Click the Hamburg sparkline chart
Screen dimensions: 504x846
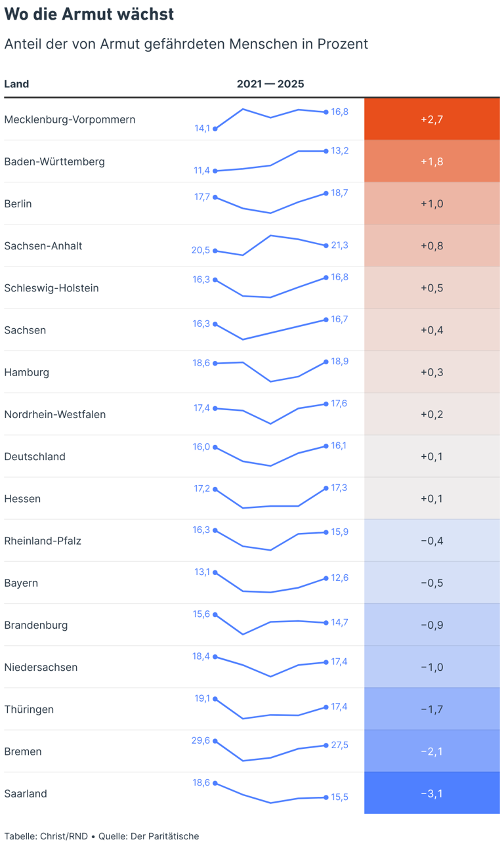coord(270,371)
